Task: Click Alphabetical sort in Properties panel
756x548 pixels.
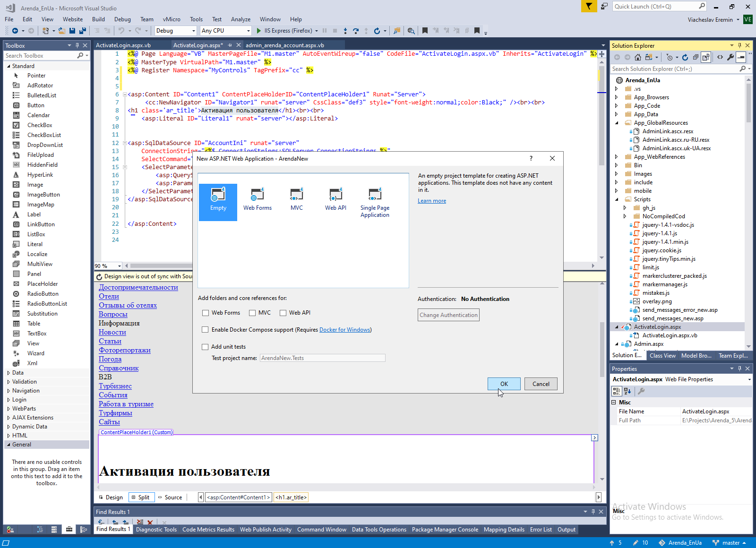Action: pos(627,391)
